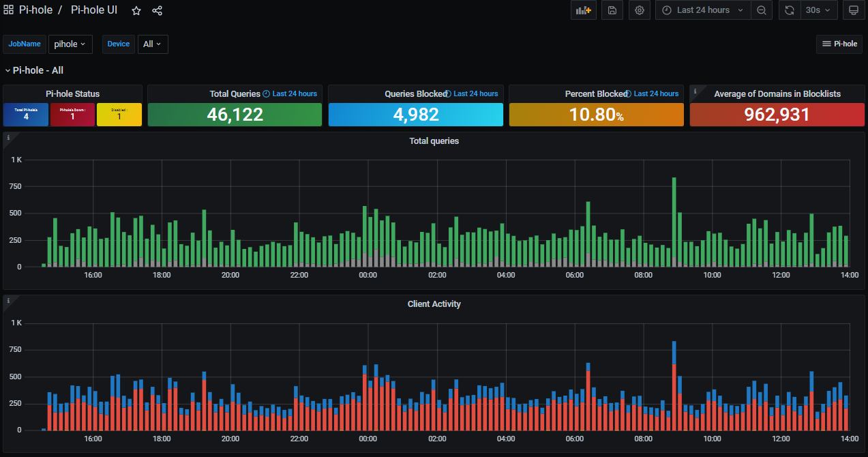Add a new panel
Viewport: 868px width, 457px height.
click(583, 10)
